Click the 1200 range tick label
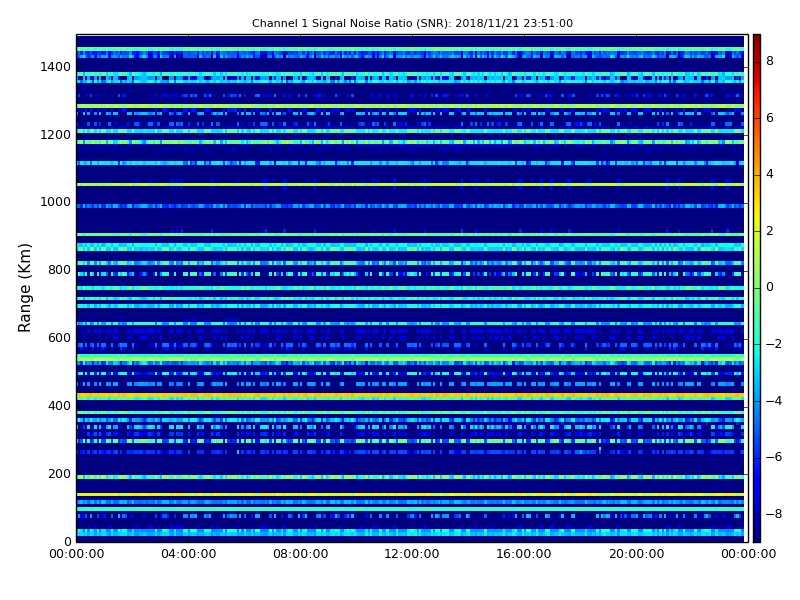The width and height of the screenshot is (800, 600). [55, 135]
